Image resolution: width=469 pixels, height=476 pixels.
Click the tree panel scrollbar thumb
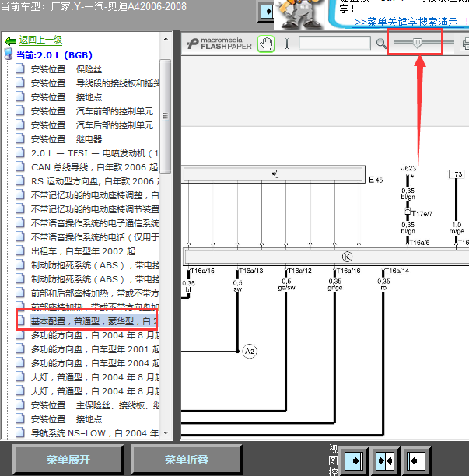point(165,117)
